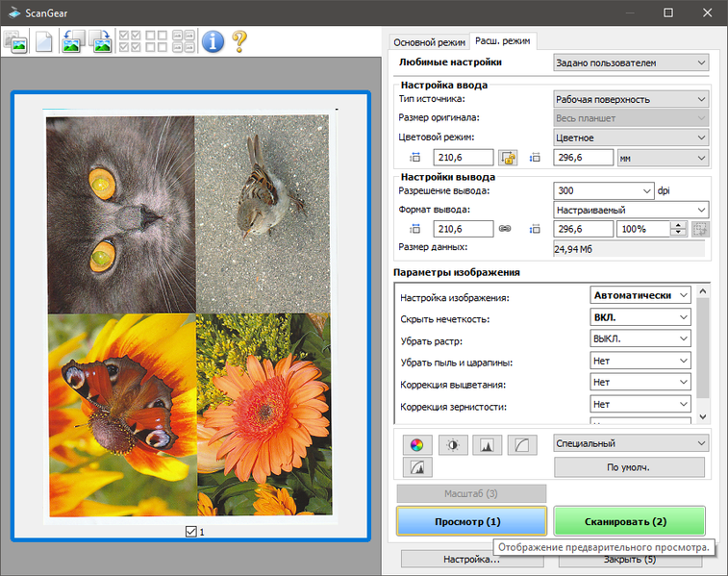Screen dimensions: 728x576
Task: Click the rotate image left icon
Action: click(x=72, y=41)
